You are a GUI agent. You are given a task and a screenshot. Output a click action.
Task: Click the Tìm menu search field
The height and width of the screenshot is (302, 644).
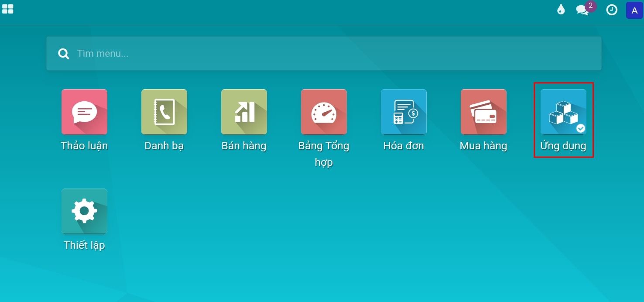[324, 54]
